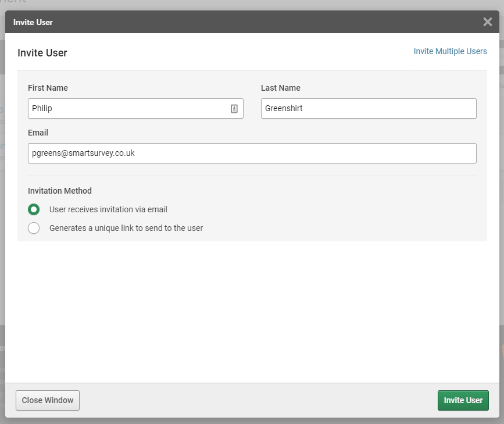Click the dark Invite User title bar

point(233,22)
